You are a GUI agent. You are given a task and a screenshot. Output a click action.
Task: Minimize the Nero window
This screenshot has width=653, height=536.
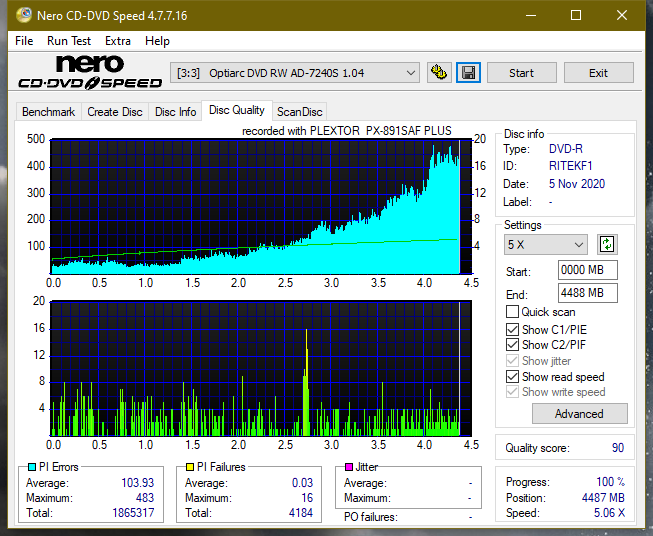pyautogui.click(x=531, y=15)
